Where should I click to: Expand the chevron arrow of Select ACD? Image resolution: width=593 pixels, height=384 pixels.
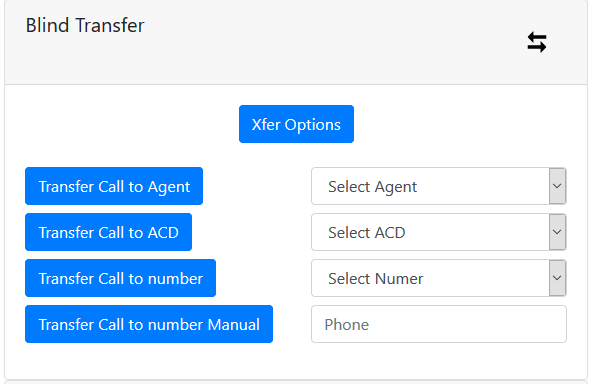coord(557,232)
